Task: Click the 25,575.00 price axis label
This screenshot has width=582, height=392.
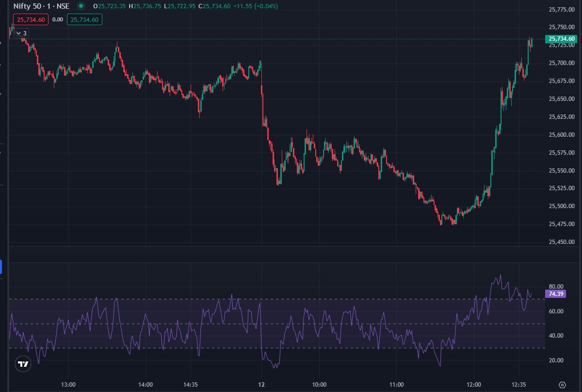Action: click(x=562, y=153)
